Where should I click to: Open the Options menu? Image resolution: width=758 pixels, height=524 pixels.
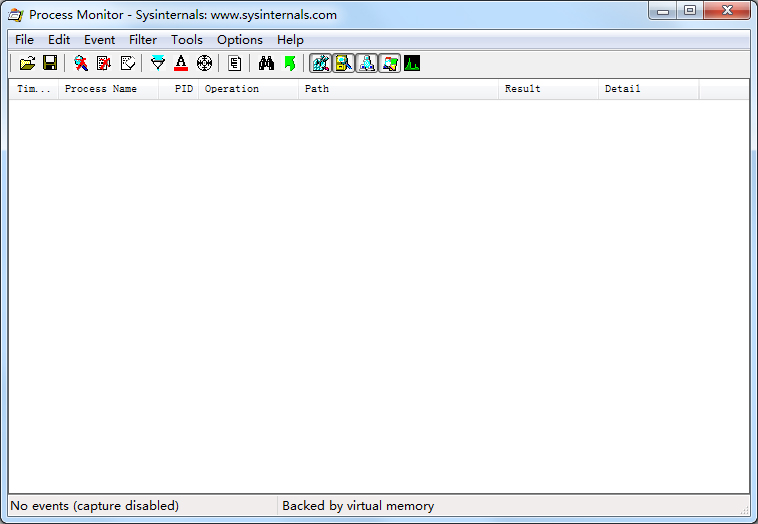(x=240, y=40)
